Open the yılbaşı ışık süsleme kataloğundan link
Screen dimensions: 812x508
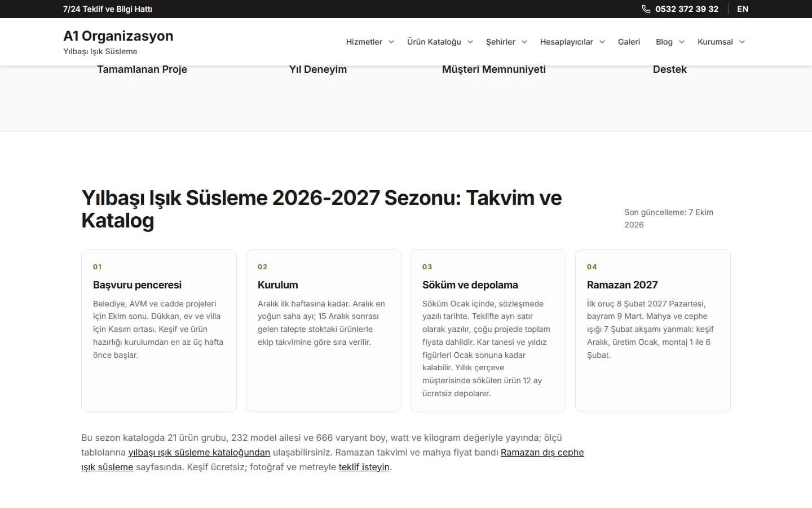199,452
